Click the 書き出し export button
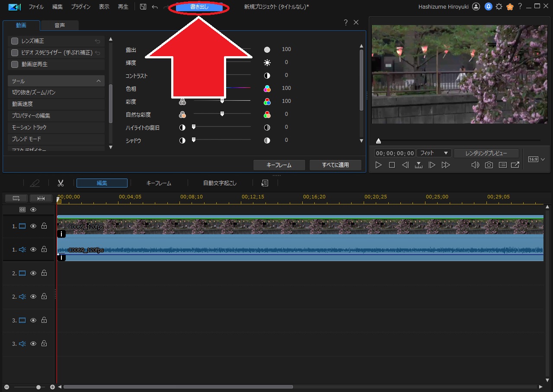The width and height of the screenshot is (553, 392). pos(199,7)
